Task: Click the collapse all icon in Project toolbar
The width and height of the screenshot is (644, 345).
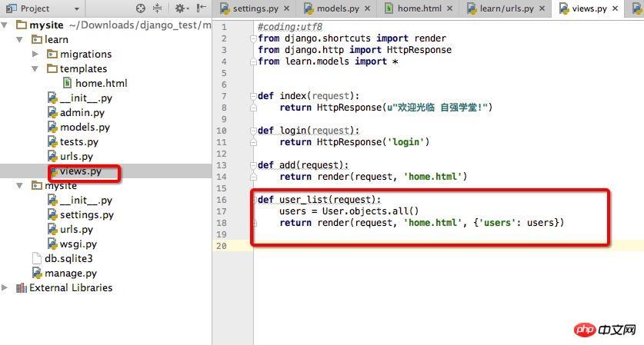Action: tap(157, 8)
